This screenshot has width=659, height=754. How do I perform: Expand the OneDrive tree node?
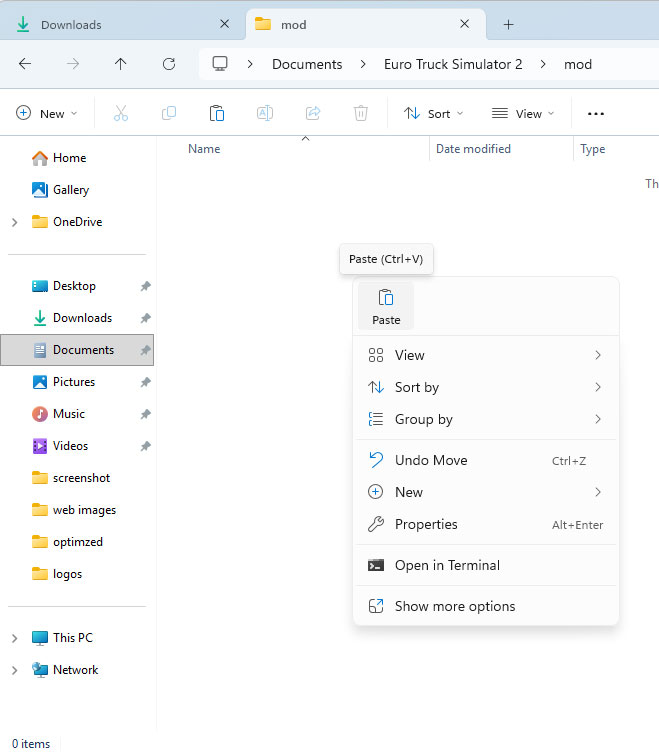14,222
